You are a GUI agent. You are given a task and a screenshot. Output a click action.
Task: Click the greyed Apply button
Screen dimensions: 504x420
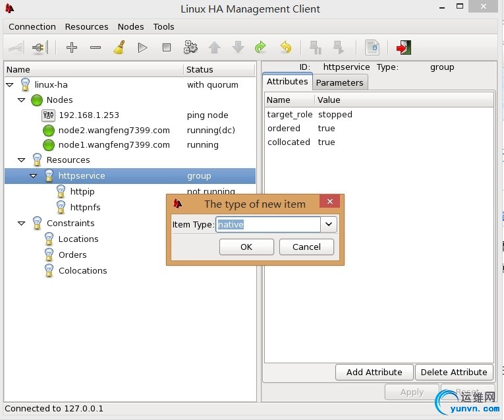click(412, 392)
